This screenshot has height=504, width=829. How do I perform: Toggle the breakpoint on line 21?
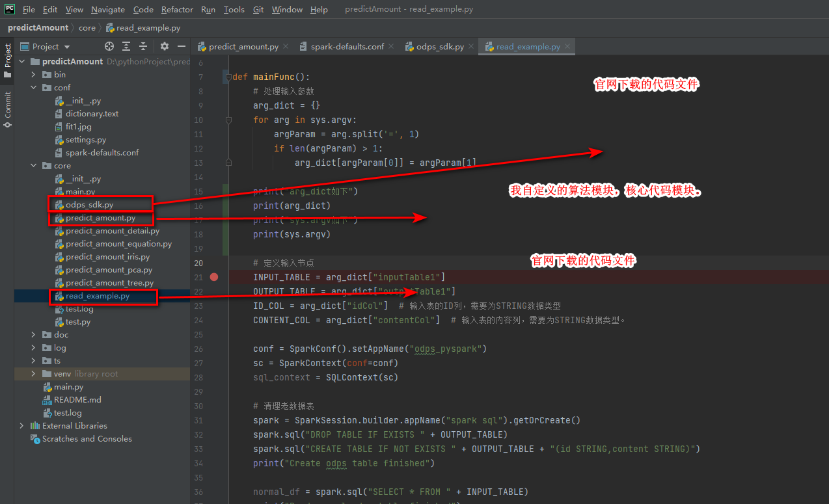pos(214,277)
